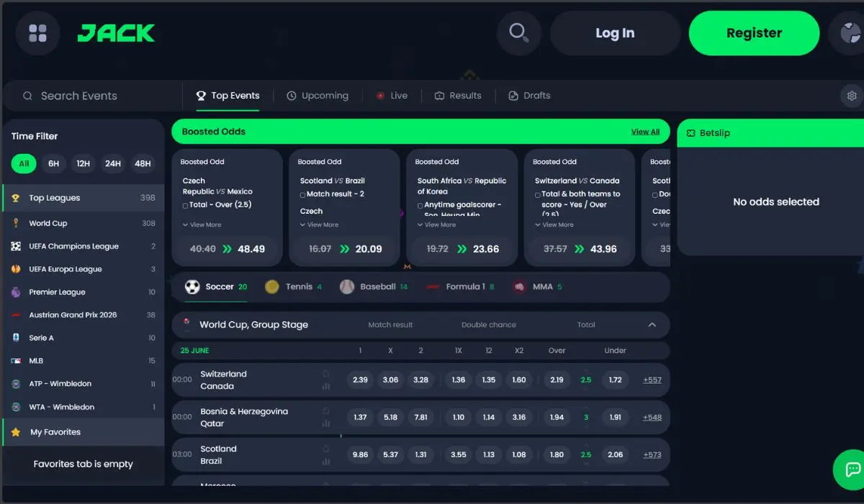Click the UEFA Champions League ball icon
This screenshot has width=864, height=504.
[x=16, y=246]
